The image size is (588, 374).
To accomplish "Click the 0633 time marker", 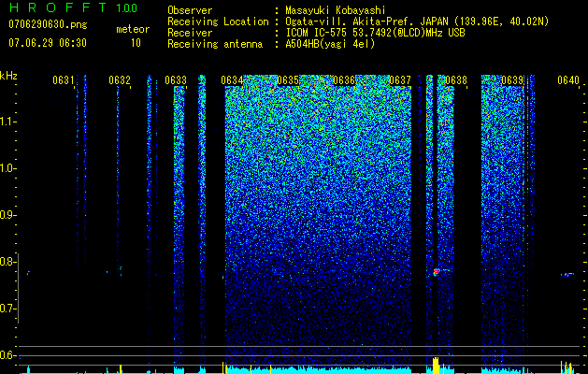I will click(x=176, y=80).
